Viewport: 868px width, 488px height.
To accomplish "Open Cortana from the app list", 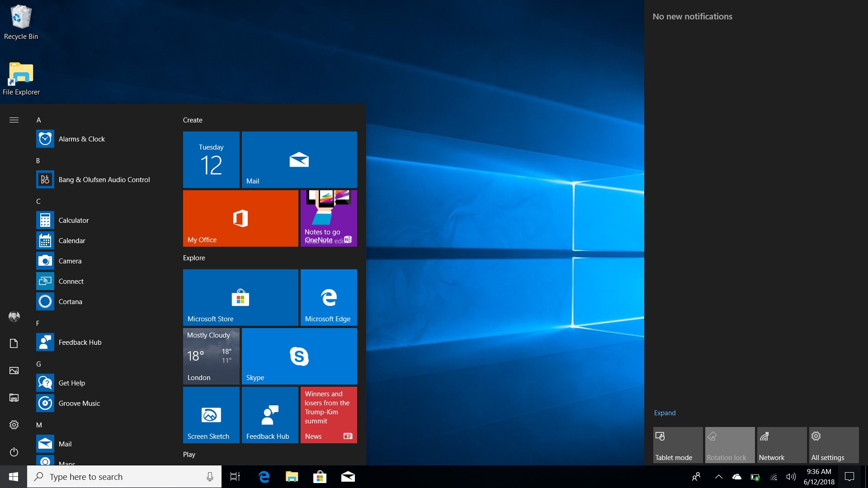I will pyautogui.click(x=102, y=302).
